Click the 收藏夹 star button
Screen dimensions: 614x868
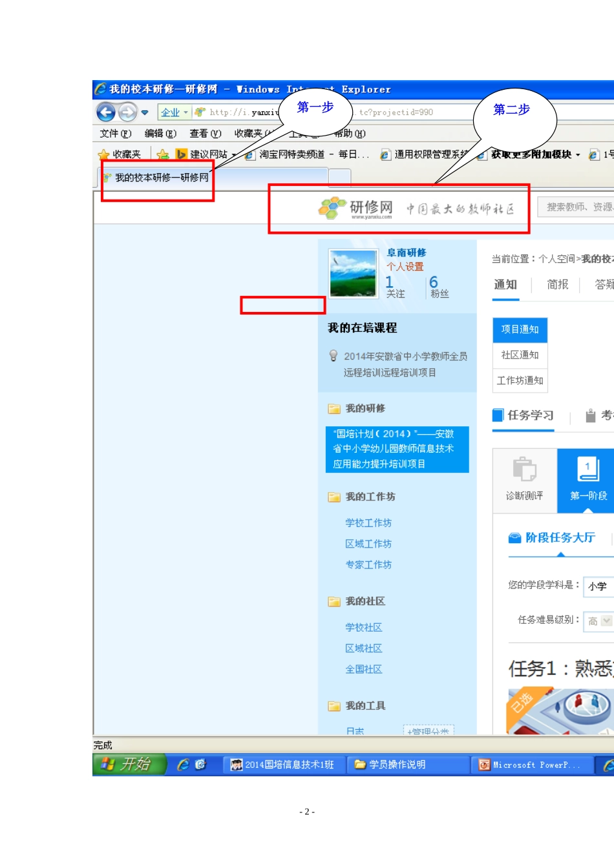120,154
